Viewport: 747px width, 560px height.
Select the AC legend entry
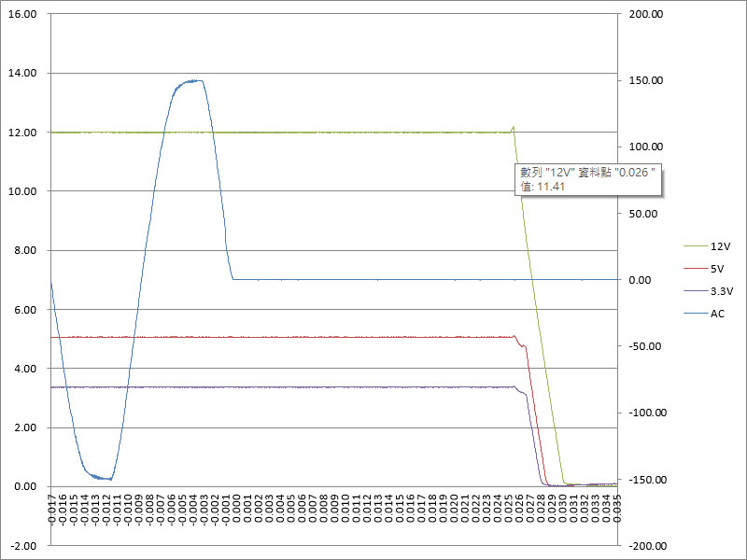click(704, 314)
